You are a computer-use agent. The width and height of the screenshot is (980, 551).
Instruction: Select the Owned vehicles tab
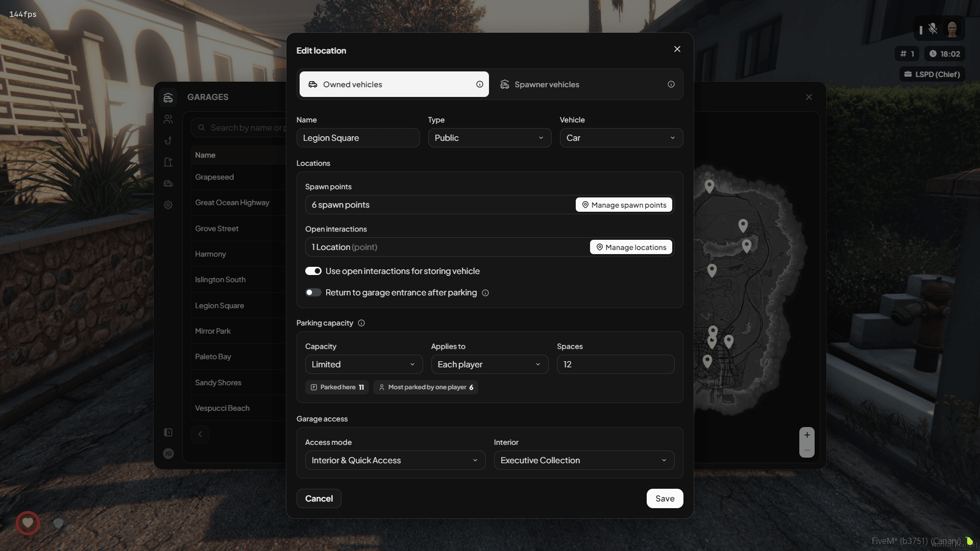pos(394,84)
